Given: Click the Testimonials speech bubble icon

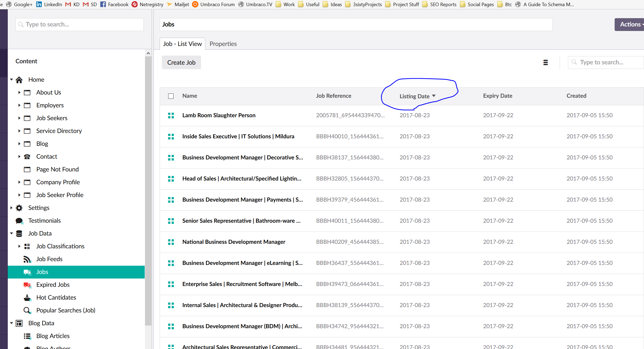Looking at the screenshot, I should (x=19, y=221).
